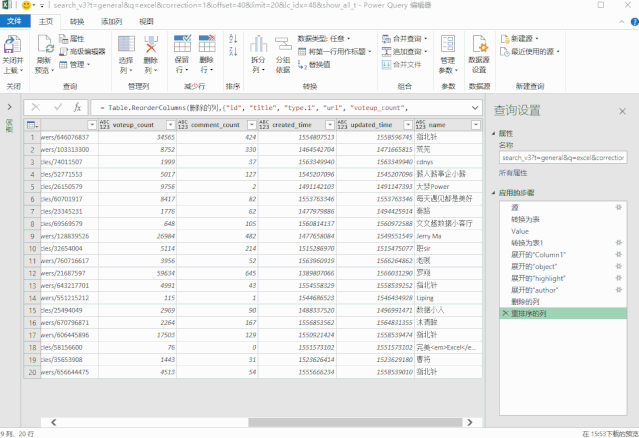
Task: Click the Choose Columns (选择列) icon
Action: click(x=126, y=44)
